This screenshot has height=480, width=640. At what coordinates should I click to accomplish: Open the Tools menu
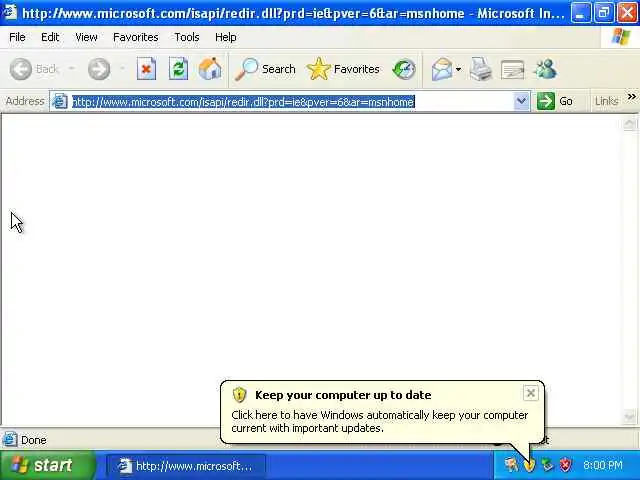coord(187,37)
